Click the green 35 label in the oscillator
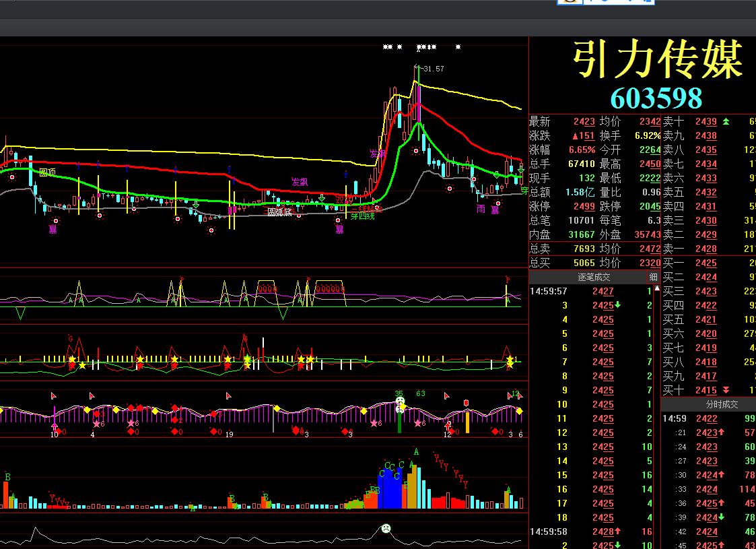Image resolution: width=756 pixels, height=549 pixels. [x=399, y=393]
